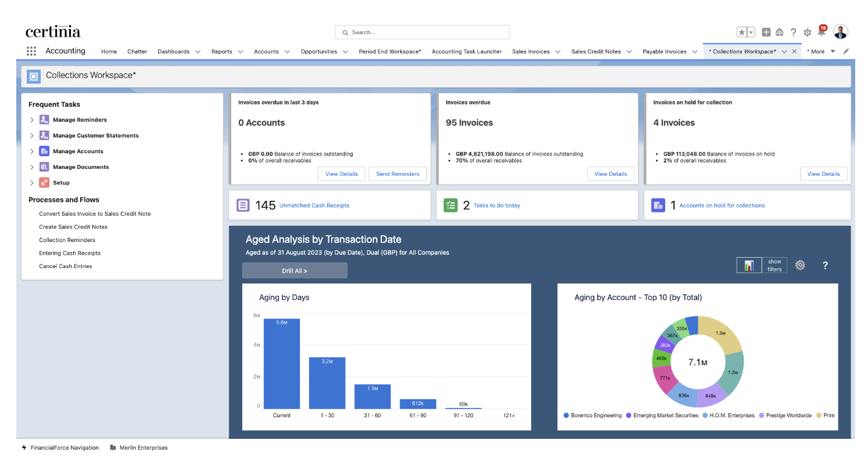Open the notifications bell with 19 alerts
This screenshot has height=462, width=868.
coord(821,32)
